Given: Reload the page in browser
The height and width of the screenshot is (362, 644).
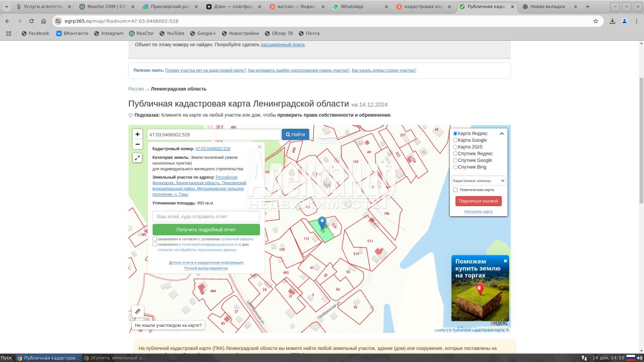Looking at the screenshot, I should [32, 21].
